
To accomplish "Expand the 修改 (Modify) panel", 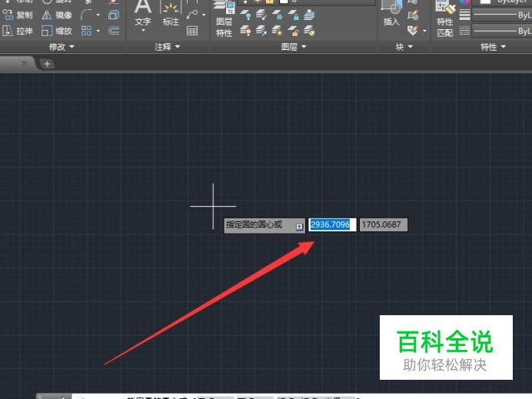I will (x=62, y=47).
